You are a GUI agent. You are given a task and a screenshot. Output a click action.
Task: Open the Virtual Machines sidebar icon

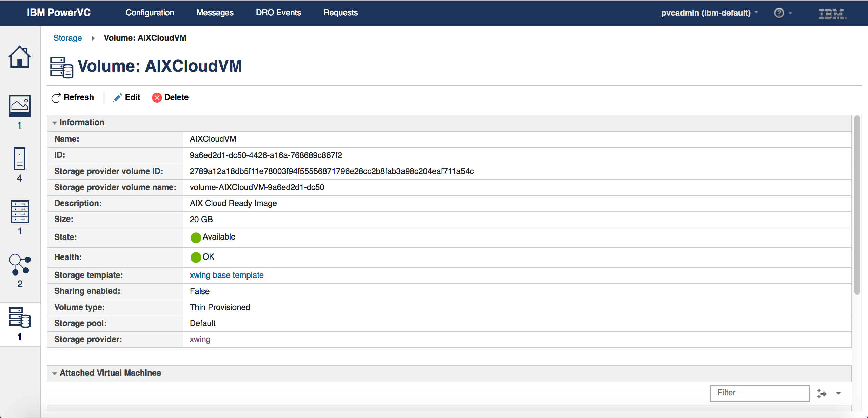tap(20, 158)
